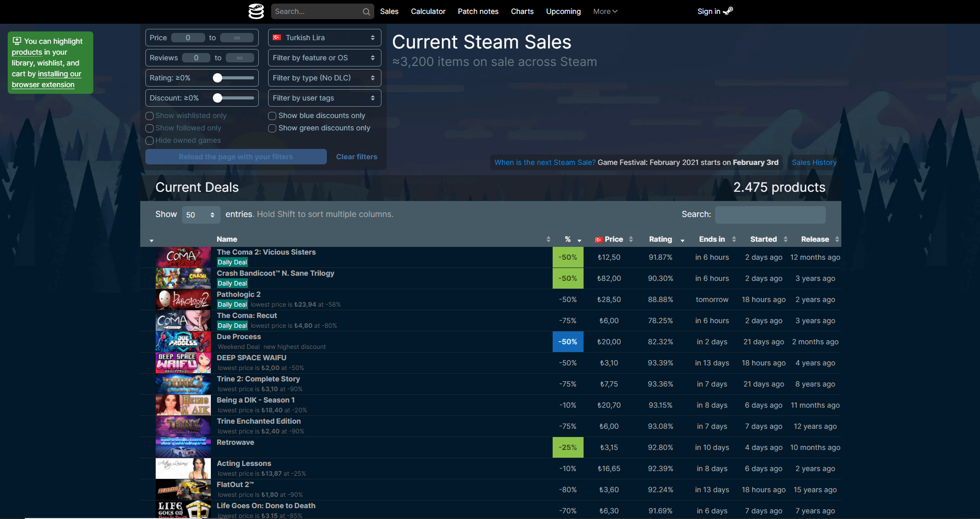
Task: Open Sales History link
Action: coord(814,162)
